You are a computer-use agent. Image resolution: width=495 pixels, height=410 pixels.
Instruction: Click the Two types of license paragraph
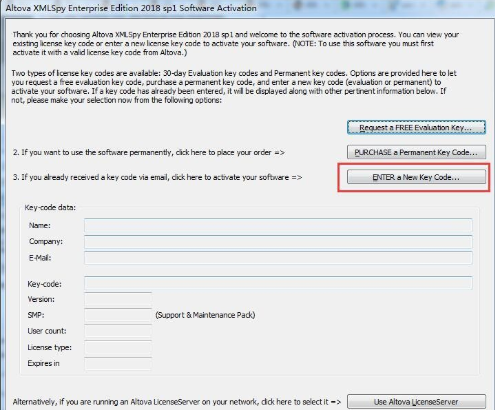pos(233,87)
